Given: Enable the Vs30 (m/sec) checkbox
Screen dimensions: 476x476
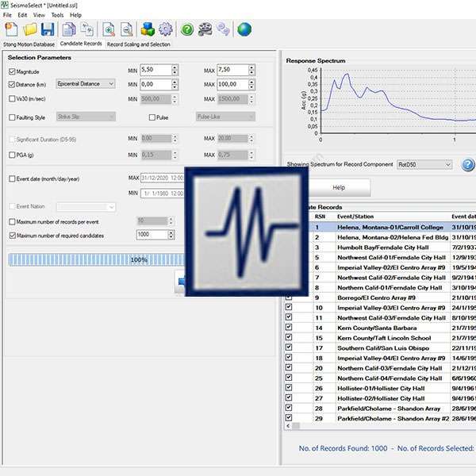Looking at the screenshot, I should 12,98.
